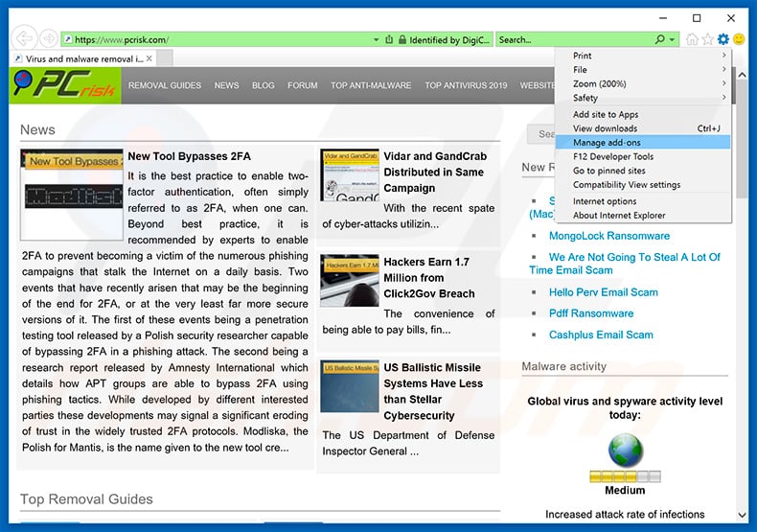Click the Medium activity level meter
The height and width of the screenshot is (532, 757).
pyautogui.click(x=625, y=477)
